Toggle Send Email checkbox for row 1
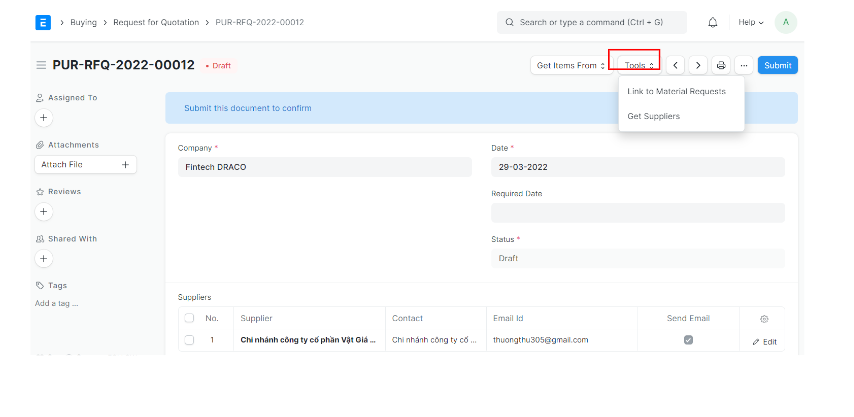 point(688,340)
